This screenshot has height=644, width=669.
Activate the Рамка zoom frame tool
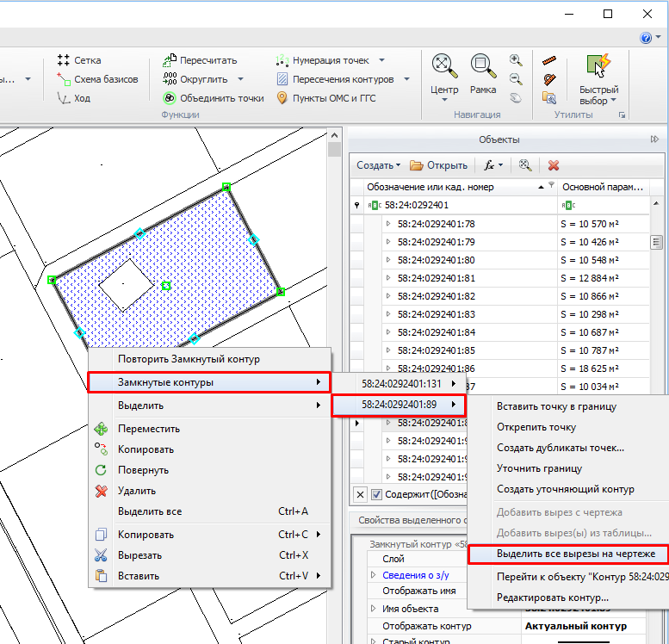pos(482,65)
